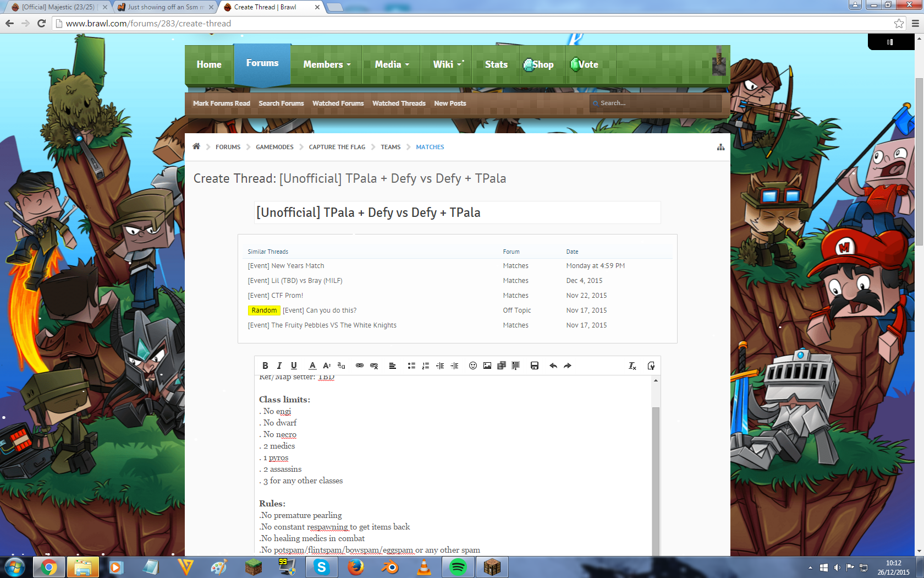Open the text alignment options
This screenshot has height=578, width=924.
click(x=393, y=366)
